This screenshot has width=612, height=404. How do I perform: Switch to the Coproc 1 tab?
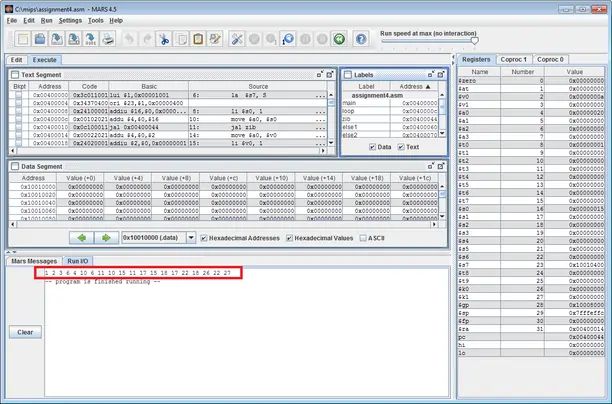514,59
